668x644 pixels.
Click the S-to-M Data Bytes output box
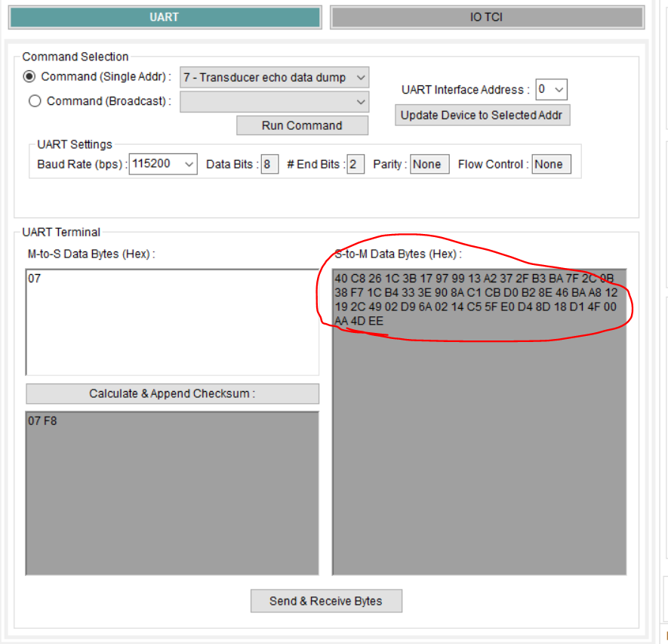pyautogui.click(x=479, y=422)
